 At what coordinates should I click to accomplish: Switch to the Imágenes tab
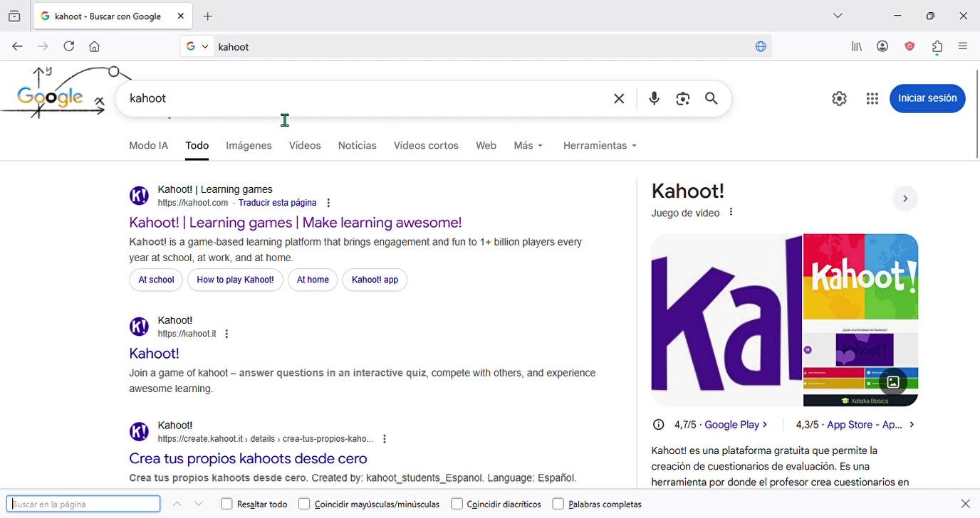pos(249,145)
